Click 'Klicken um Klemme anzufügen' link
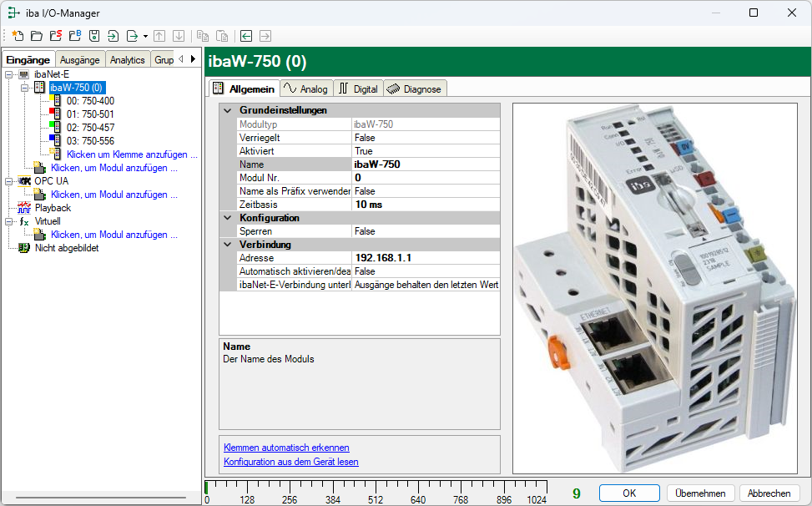 tap(132, 154)
